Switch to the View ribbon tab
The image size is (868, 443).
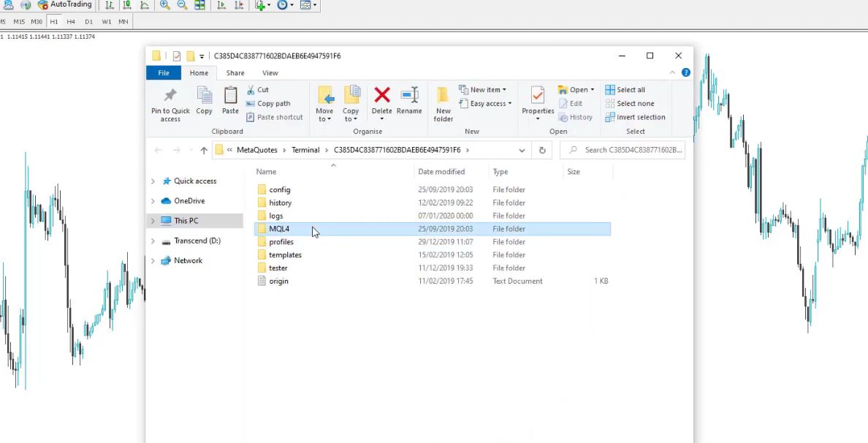[270, 73]
